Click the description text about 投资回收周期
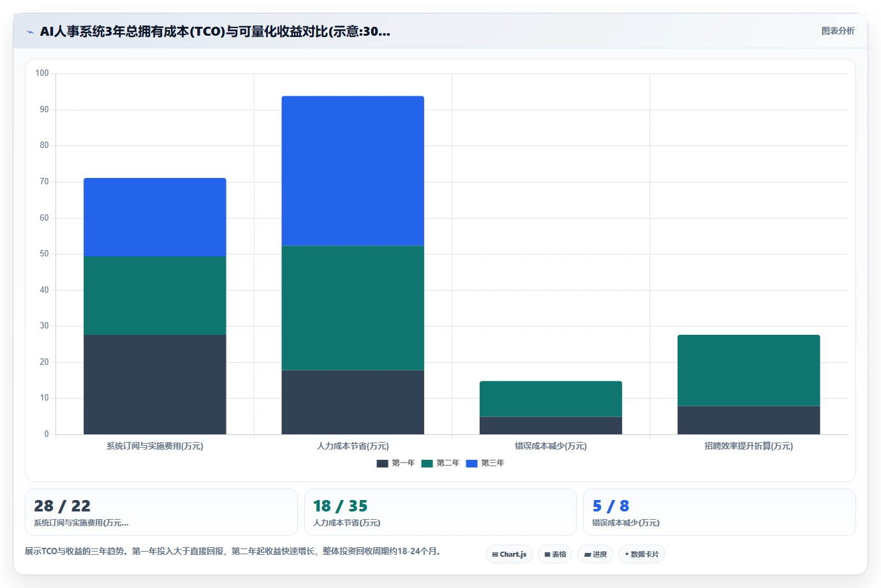The image size is (881, 588). 233,551
